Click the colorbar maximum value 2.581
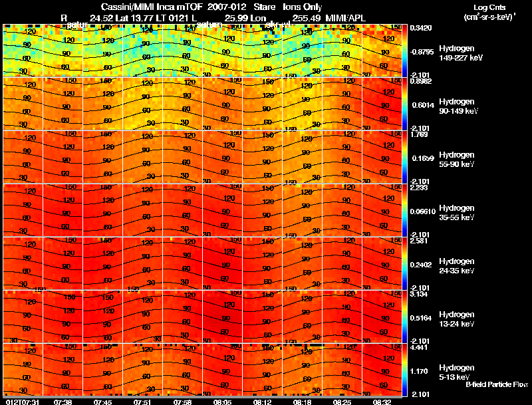This screenshot has height=405, width=532. (419, 241)
